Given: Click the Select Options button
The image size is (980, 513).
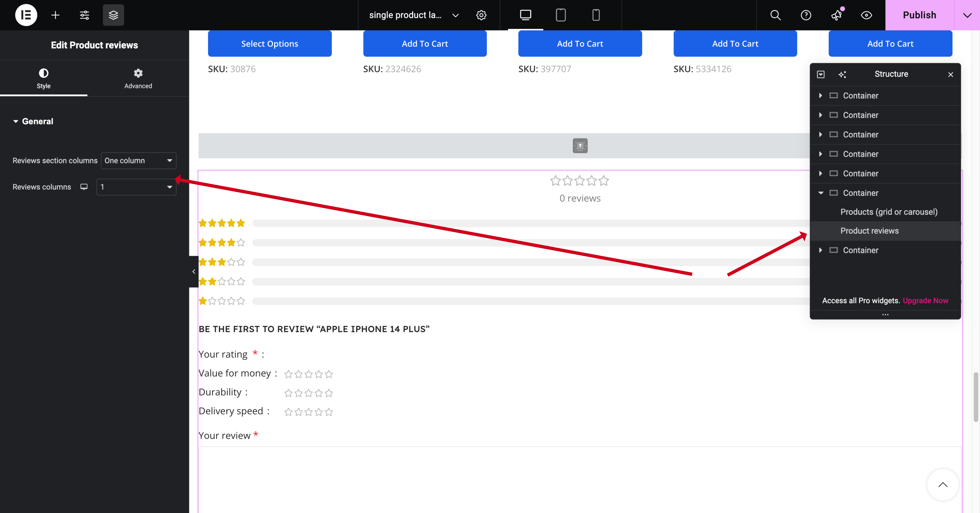Looking at the screenshot, I should point(270,44).
